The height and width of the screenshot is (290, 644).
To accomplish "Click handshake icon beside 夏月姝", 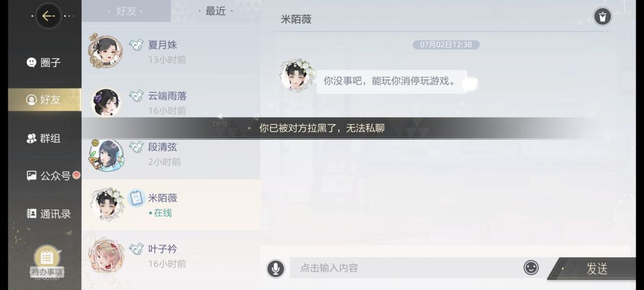I will point(137,45).
